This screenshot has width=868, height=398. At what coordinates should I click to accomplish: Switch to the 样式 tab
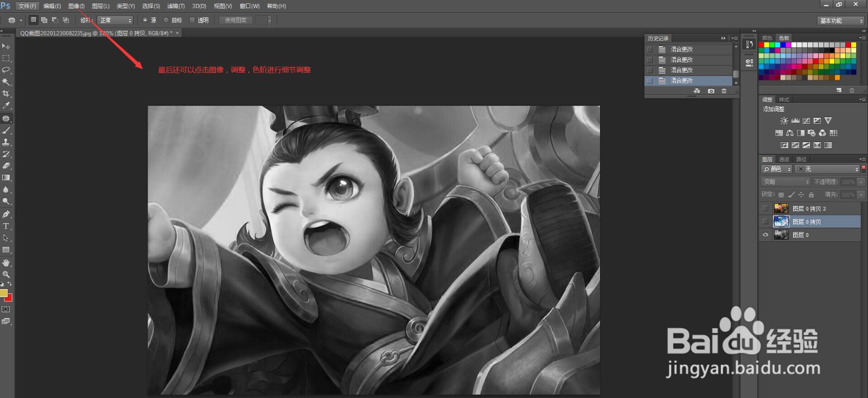784,100
